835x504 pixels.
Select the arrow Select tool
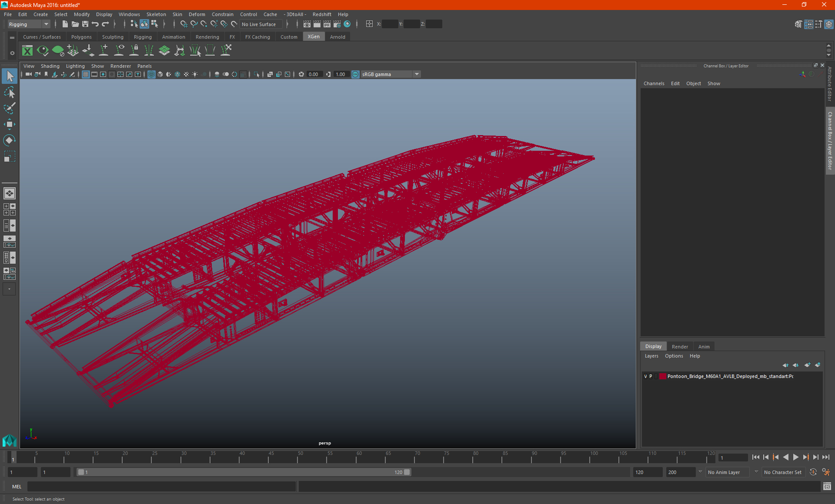click(10, 76)
